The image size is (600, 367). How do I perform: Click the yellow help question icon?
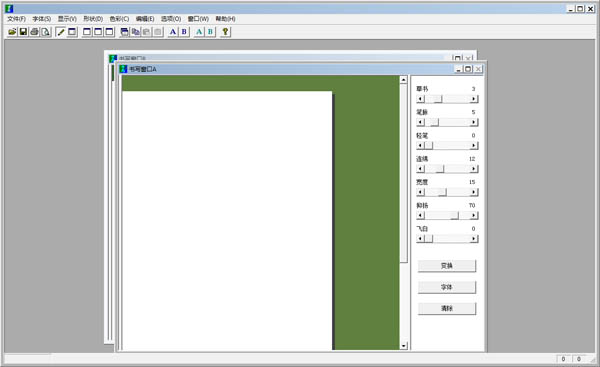(x=225, y=32)
